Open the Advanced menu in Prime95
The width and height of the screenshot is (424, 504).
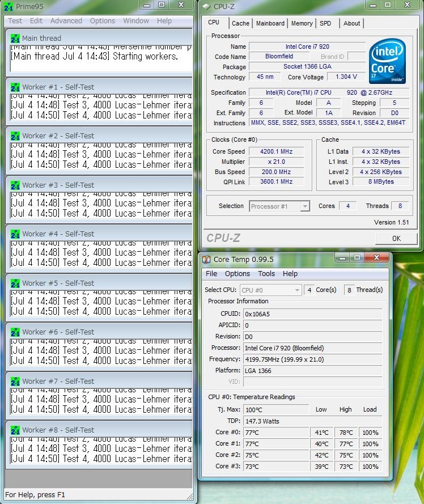pyautogui.click(x=66, y=21)
